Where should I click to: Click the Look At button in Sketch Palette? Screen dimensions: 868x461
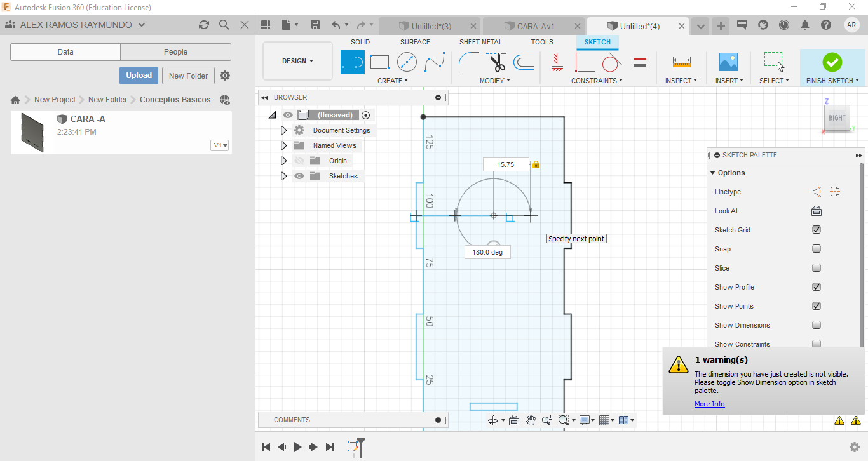pyautogui.click(x=817, y=211)
